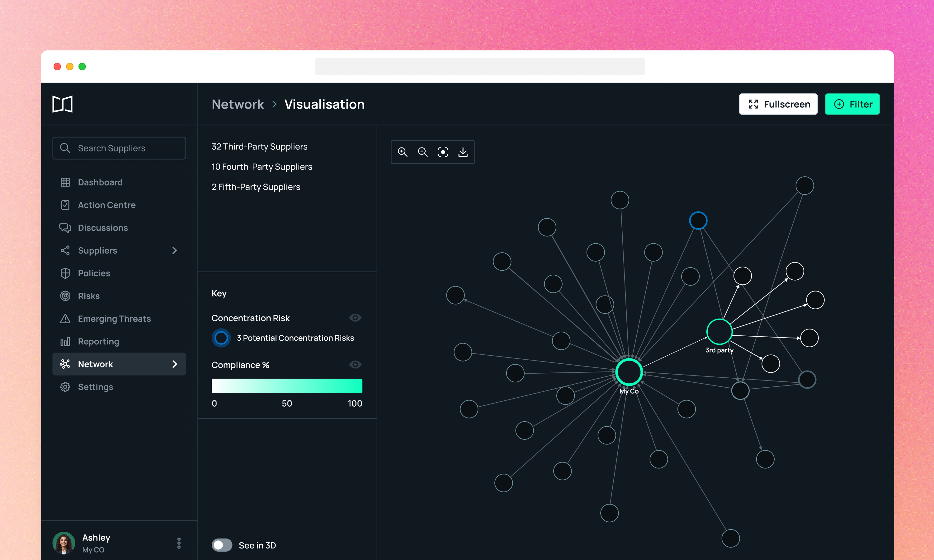Click the zoom out magnifier icon
Viewport: 934px width, 560px height.
click(x=422, y=152)
